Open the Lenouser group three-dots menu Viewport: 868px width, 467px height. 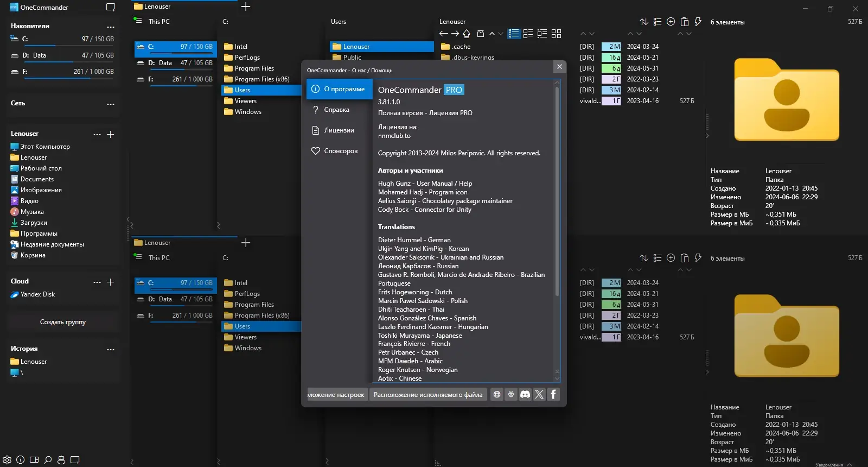(97, 134)
